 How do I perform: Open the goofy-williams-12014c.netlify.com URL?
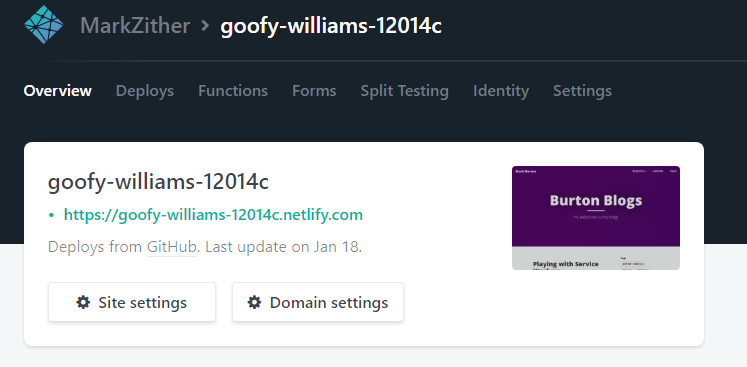pos(213,215)
